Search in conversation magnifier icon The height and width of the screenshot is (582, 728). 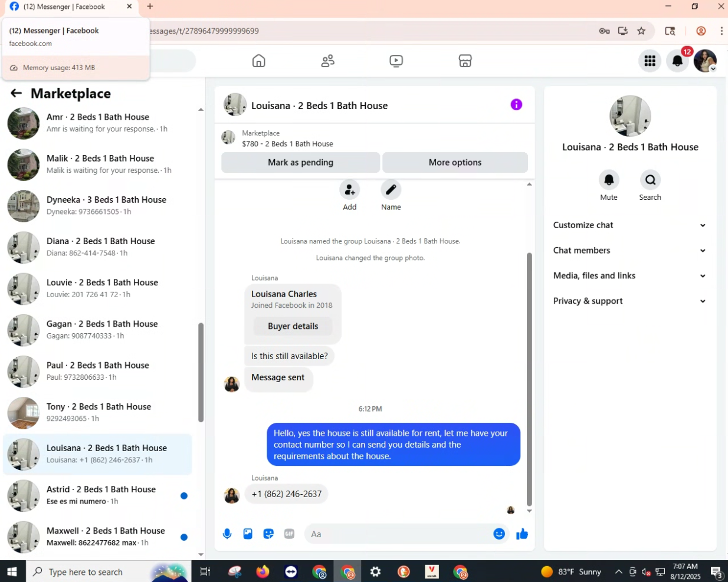click(650, 180)
